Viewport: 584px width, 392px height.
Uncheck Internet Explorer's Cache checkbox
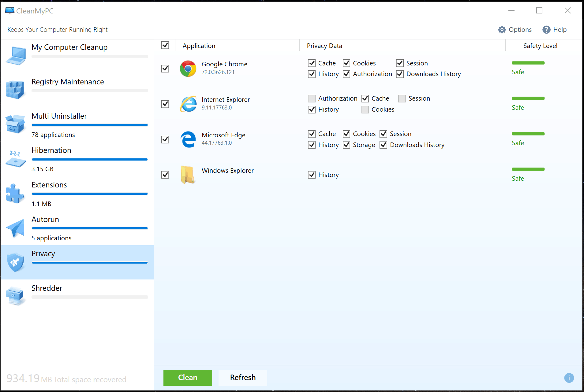365,98
